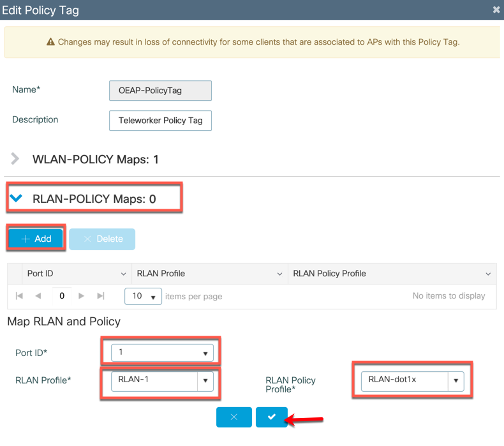Click the Name text field
The height and width of the screenshot is (446, 504).
[160, 91]
